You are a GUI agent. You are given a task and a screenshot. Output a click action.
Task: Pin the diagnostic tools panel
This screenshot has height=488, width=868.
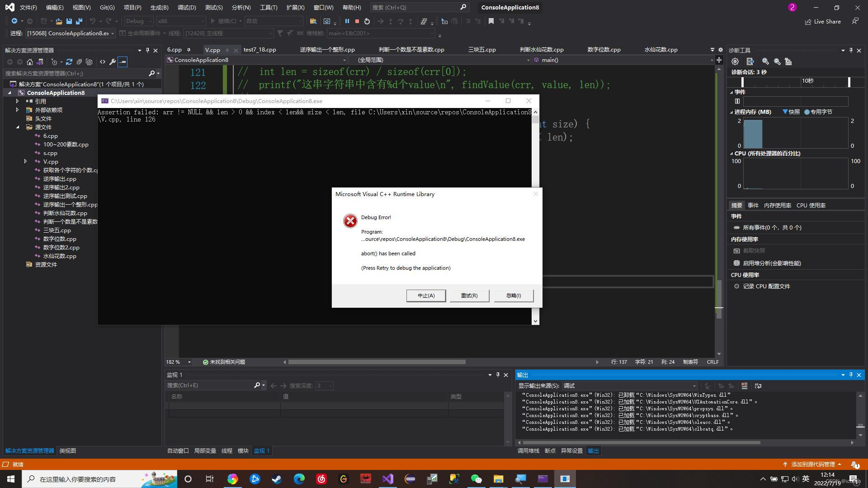point(851,50)
